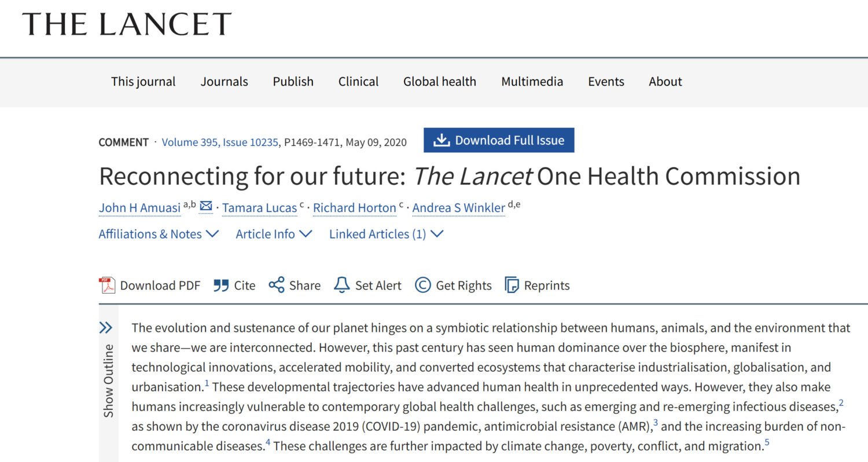868x462 pixels.
Task: Expand Affiliations & Notes section
Action: click(159, 234)
